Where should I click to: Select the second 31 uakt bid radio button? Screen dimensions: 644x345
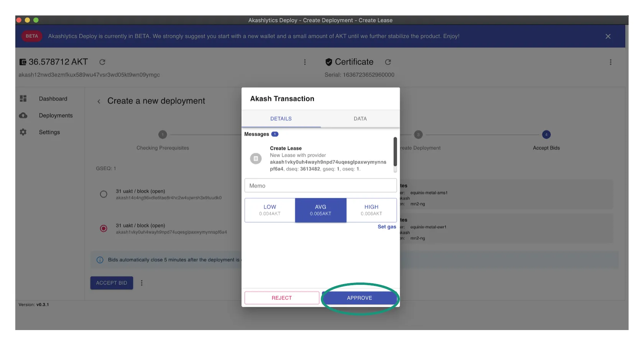click(103, 228)
